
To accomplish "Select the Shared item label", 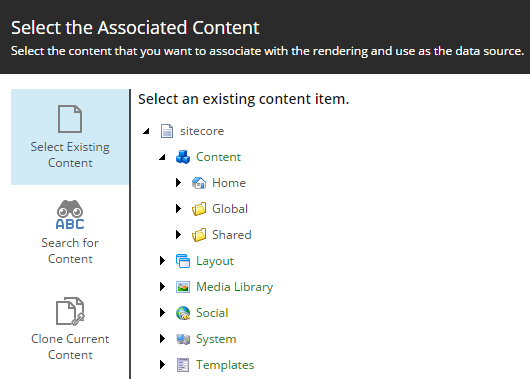I will [x=232, y=235].
